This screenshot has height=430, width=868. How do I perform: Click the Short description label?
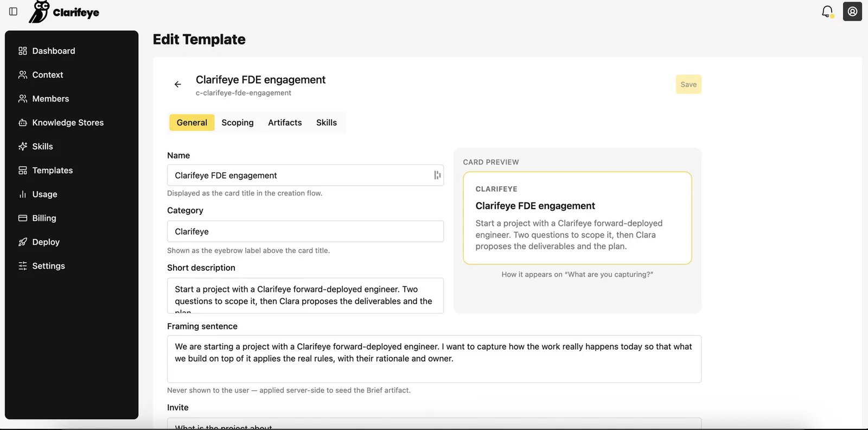click(x=201, y=268)
